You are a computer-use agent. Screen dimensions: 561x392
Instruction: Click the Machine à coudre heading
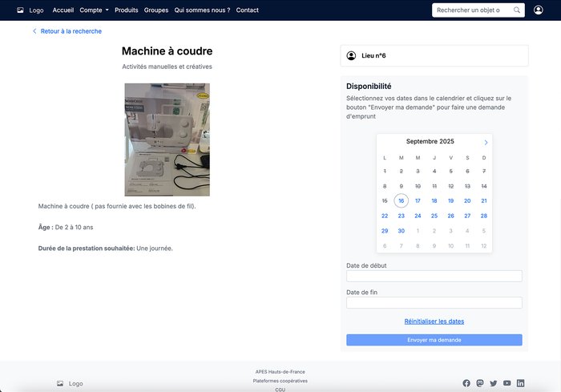pos(167,51)
